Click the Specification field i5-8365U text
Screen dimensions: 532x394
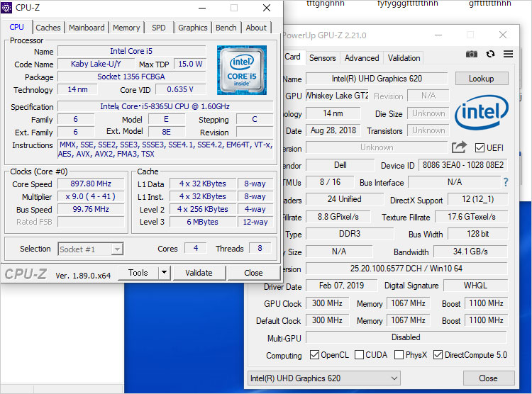(x=165, y=106)
